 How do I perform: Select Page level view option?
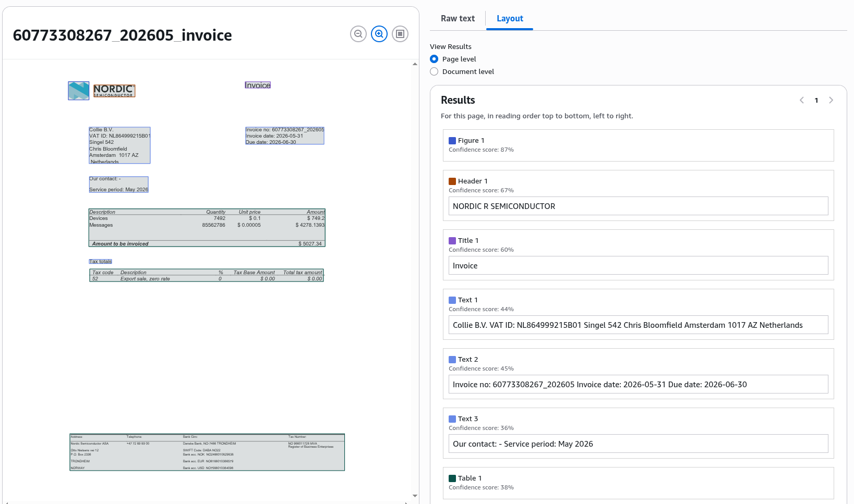434,59
